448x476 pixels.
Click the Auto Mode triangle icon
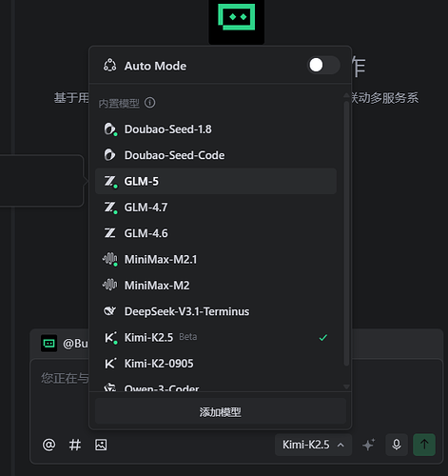tap(109, 66)
